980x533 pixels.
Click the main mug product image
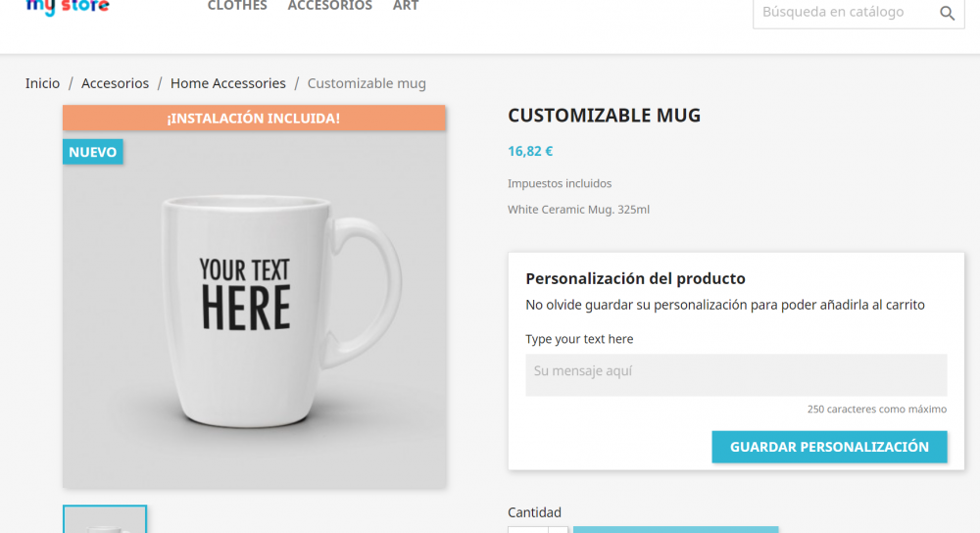[x=254, y=314]
